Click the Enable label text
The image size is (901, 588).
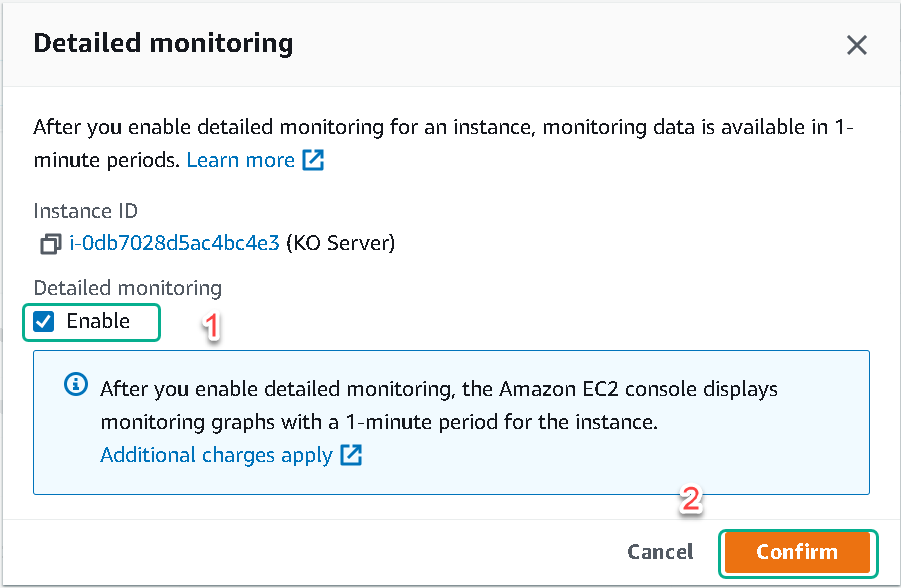(98, 321)
